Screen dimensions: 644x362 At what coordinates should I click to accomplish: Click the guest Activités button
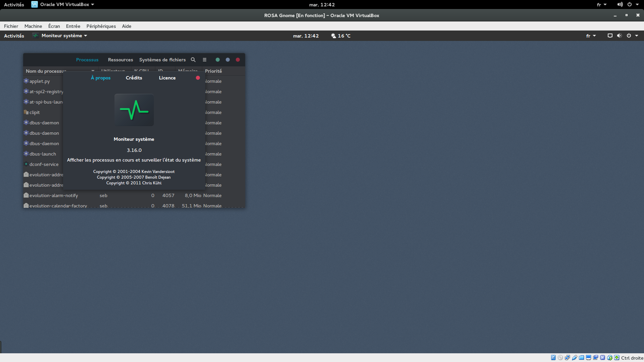(x=14, y=36)
